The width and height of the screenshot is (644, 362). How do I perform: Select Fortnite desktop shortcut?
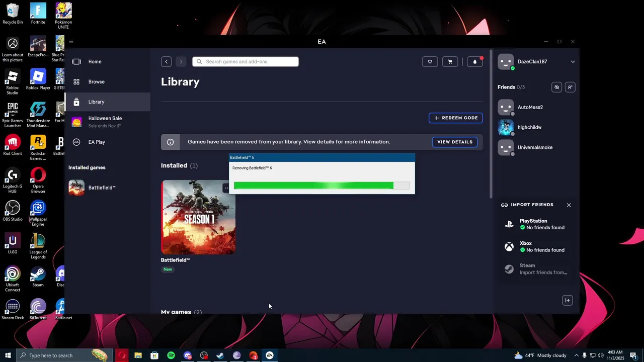[38, 14]
